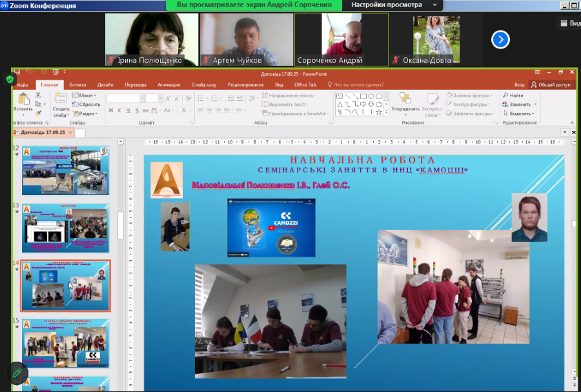Click the Create Slide (Создать слайд) icon
581x392 pixels.
click(x=61, y=98)
